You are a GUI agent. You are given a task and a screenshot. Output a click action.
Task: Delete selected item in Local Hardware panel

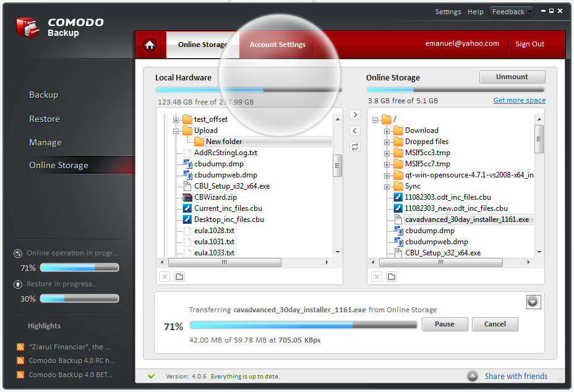click(x=165, y=277)
